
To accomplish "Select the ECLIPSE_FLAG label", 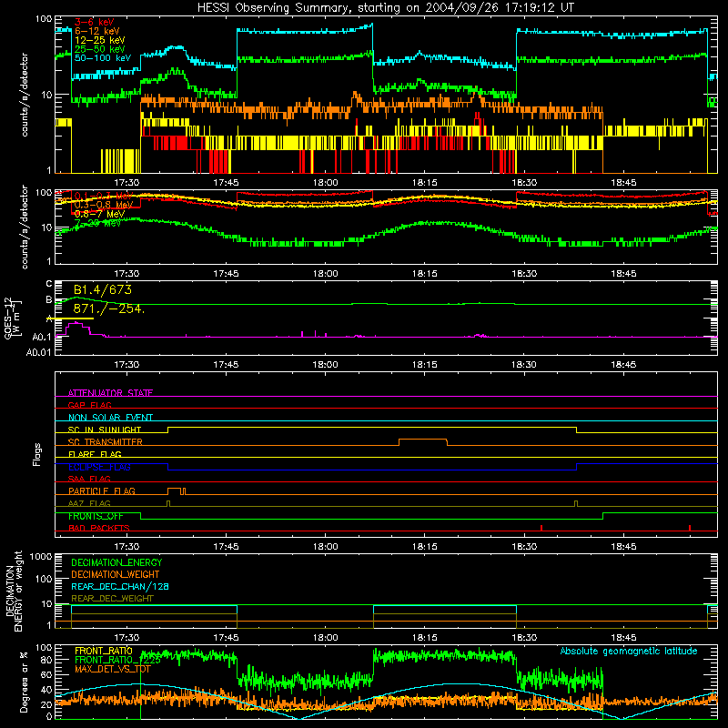I will click(99, 467).
